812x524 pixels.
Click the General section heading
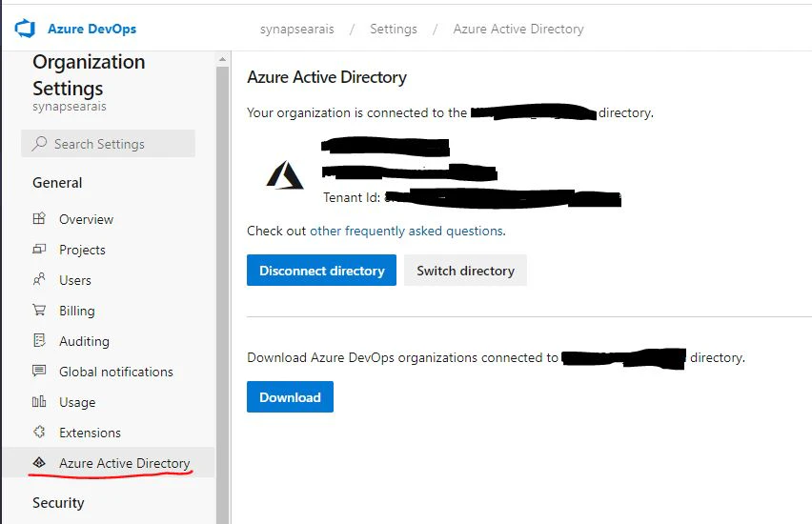pos(57,183)
